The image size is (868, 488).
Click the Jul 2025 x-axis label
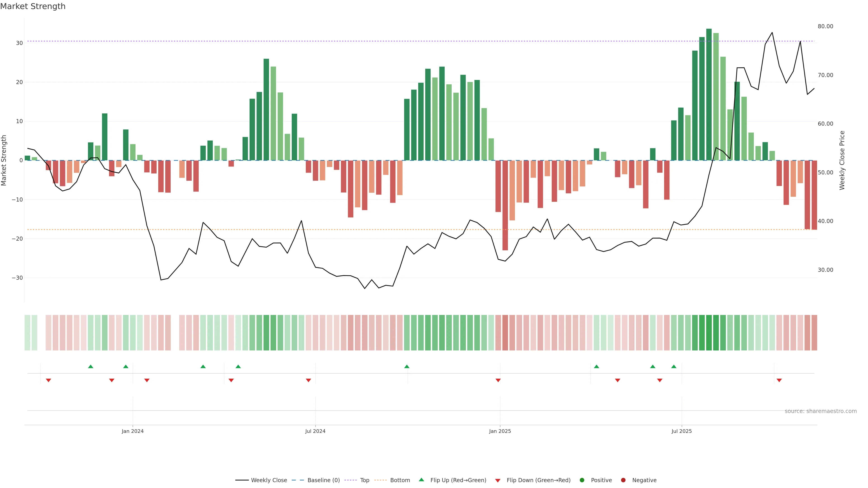[x=681, y=431]
